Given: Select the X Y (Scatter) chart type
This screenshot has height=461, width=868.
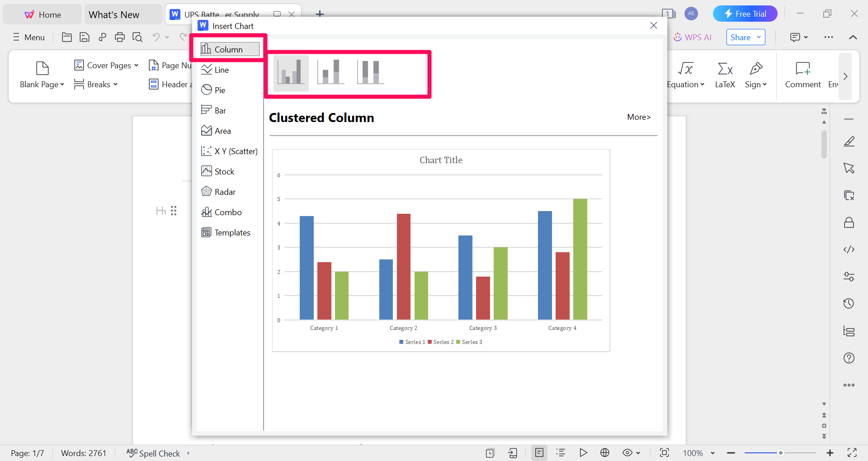Looking at the screenshot, I should click(230, 151).
